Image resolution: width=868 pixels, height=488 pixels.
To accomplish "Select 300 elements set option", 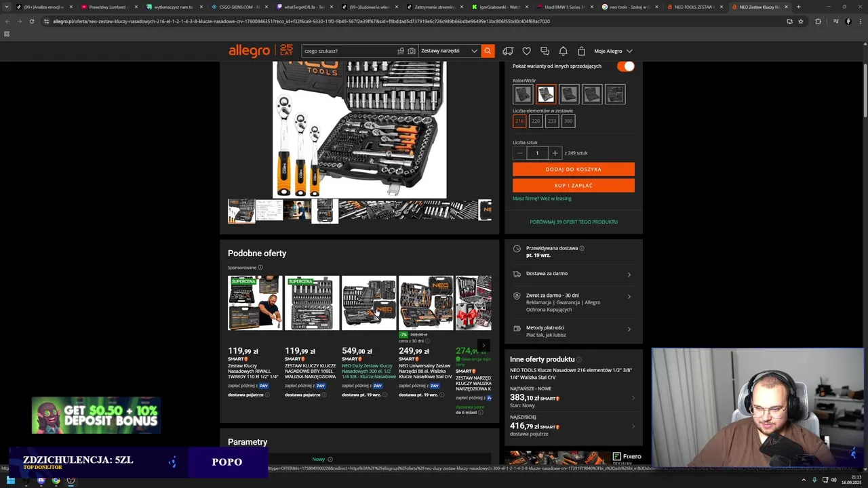I will point(568,121).
